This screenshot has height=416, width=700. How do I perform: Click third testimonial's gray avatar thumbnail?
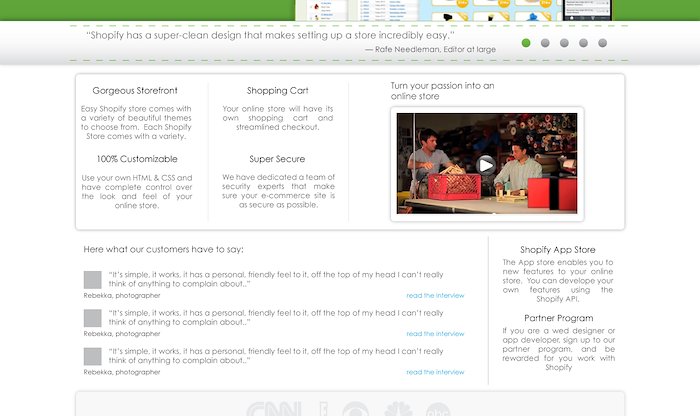pyautogui.click(x=93, y=357)
